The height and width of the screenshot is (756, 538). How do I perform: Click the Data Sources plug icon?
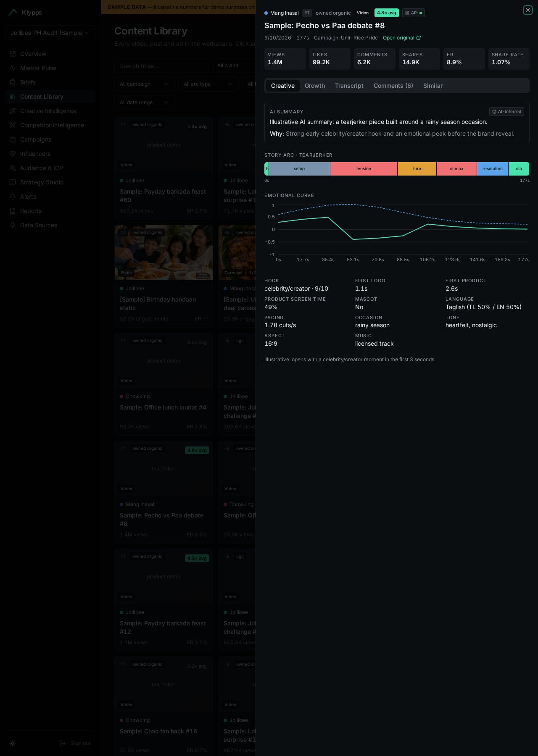pyautogui.click(x=13, y=225)
